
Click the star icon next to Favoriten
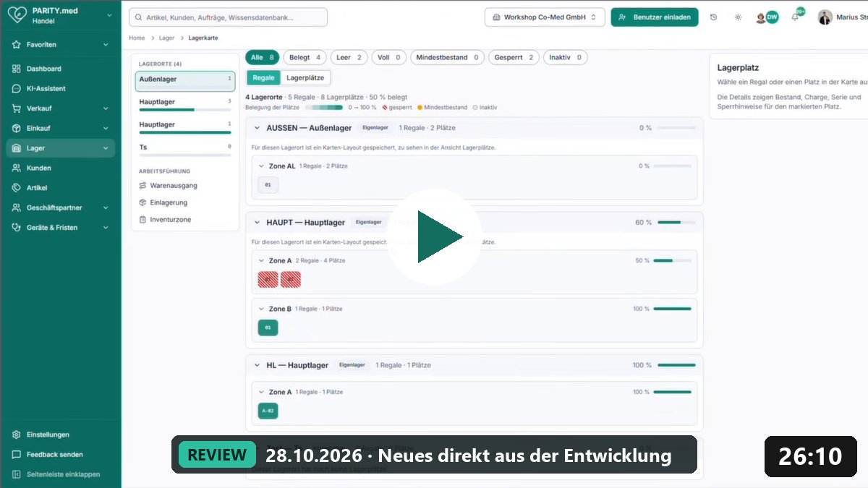[16, 45]
